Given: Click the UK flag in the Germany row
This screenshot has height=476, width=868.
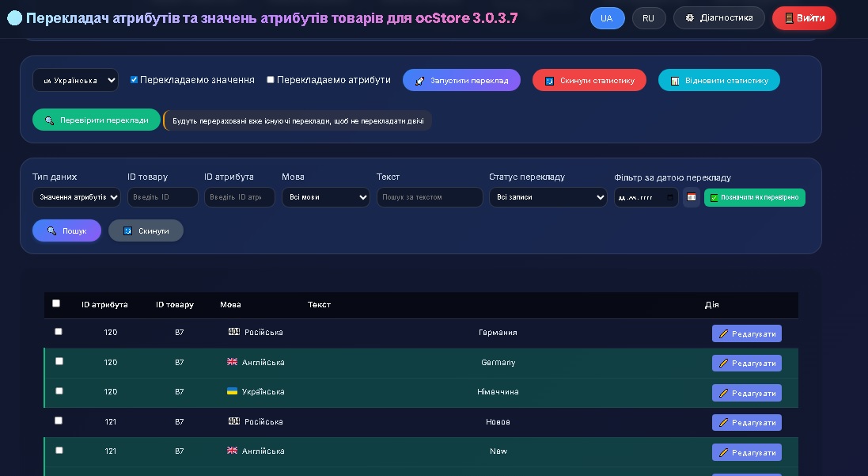Looking at the screenshot, I should (232, 361).
